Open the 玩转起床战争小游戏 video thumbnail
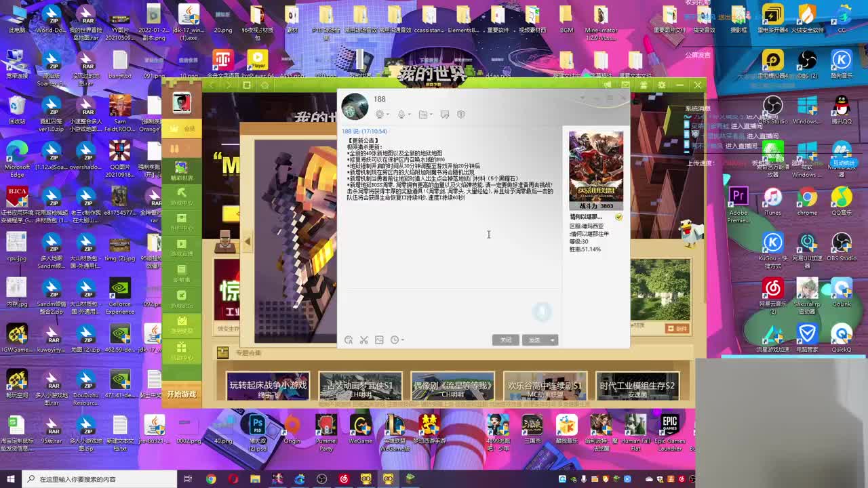Viewport: 868px width, 488px height. pos(267,386)
